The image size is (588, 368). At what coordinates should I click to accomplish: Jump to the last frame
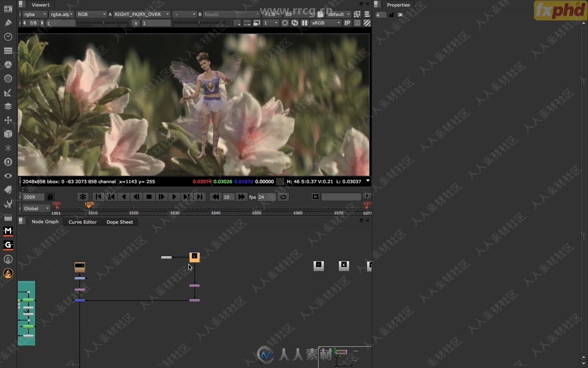200,197
